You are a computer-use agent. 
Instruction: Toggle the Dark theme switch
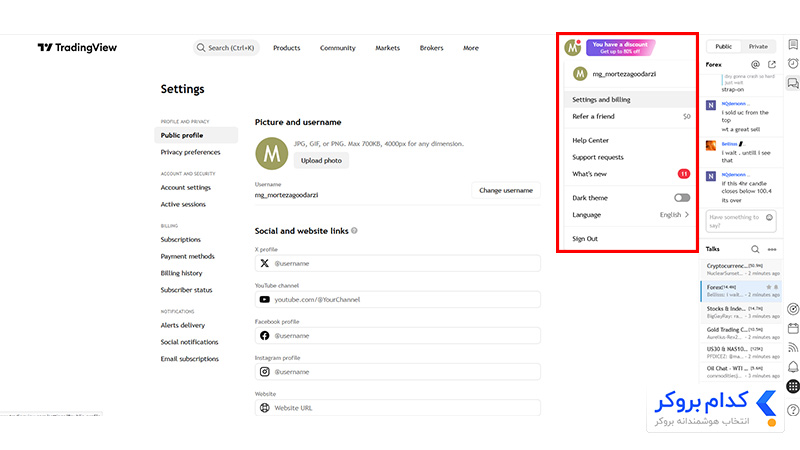pos(682,198)
